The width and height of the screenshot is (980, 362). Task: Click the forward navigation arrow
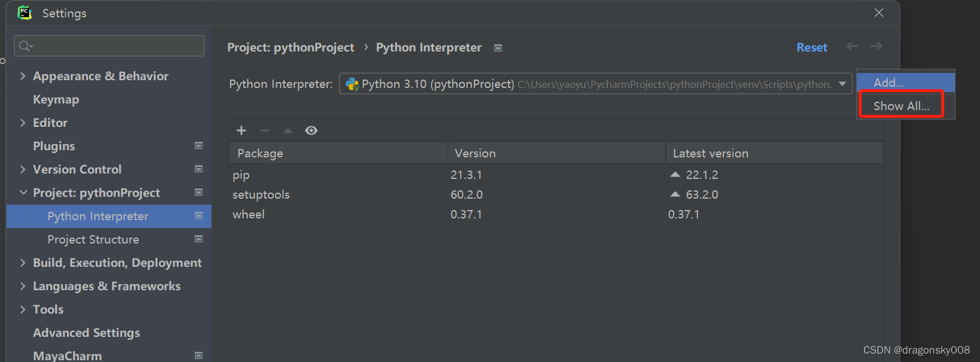click(x=876, y=47)
